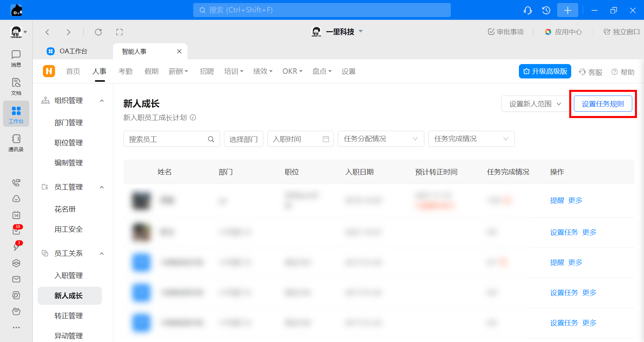The width and height of the screenshot is (644, 342).
Task: Click the refresh page icon
Action: [98, 32]
